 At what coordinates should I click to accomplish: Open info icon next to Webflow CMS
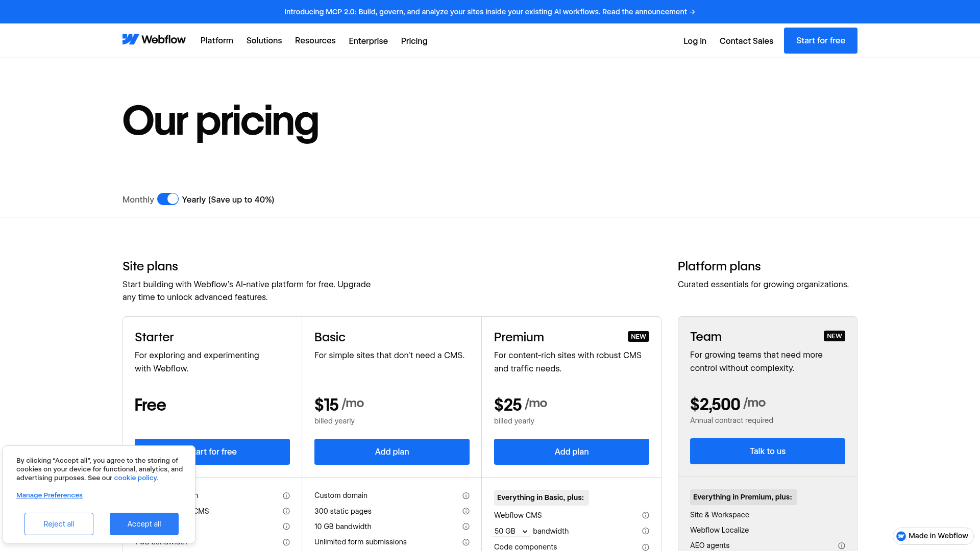(x=646, y=515)
